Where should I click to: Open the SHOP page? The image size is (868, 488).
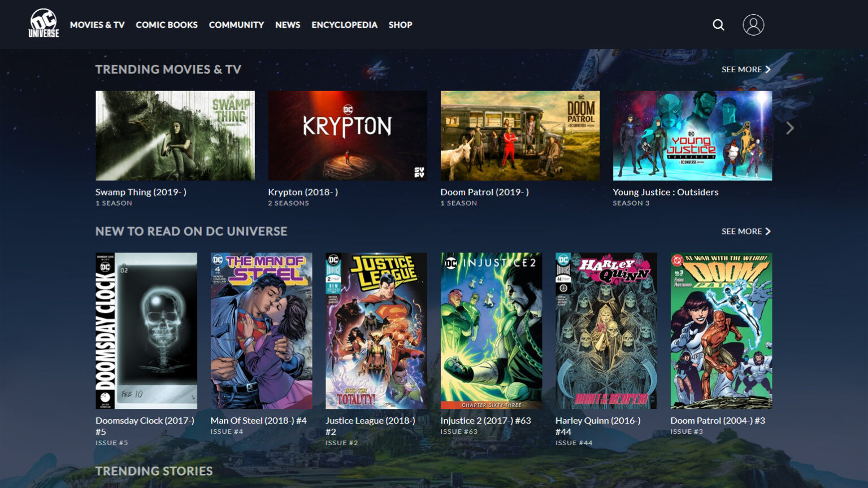(x=400, y=25)
